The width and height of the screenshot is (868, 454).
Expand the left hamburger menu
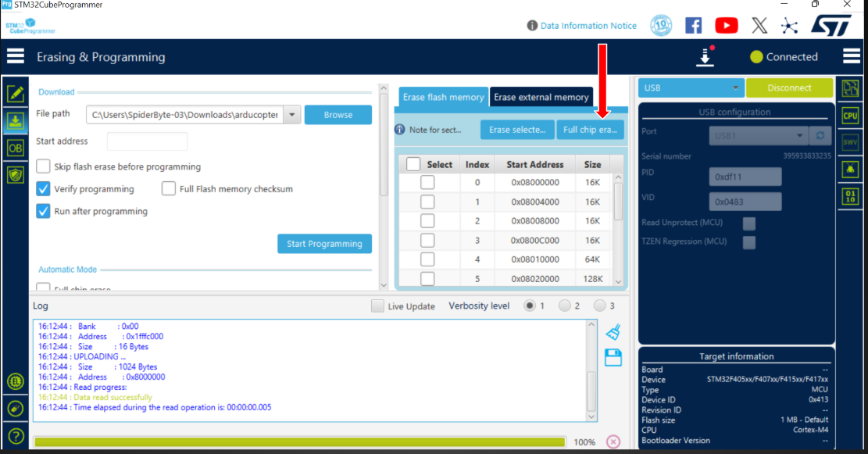16,57
